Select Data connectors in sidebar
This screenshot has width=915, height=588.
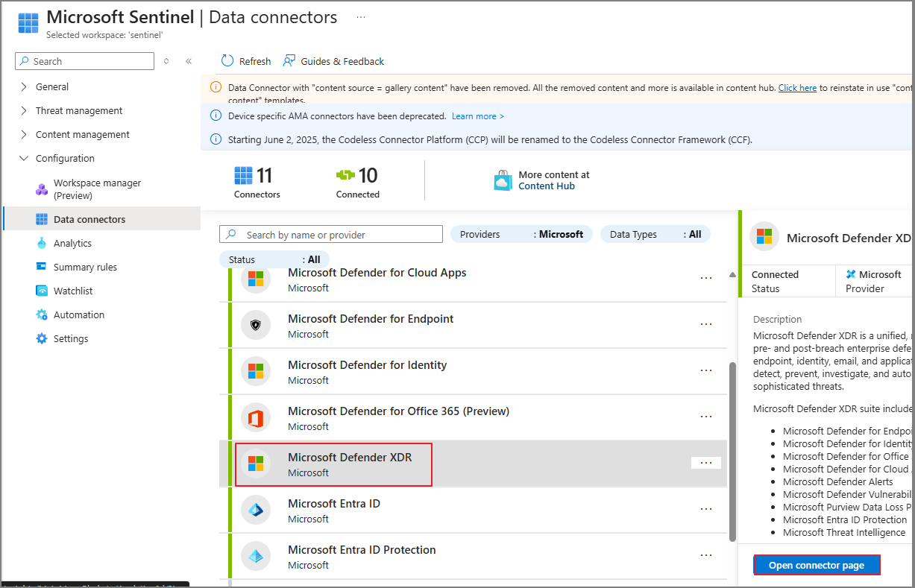click(101, 219)
